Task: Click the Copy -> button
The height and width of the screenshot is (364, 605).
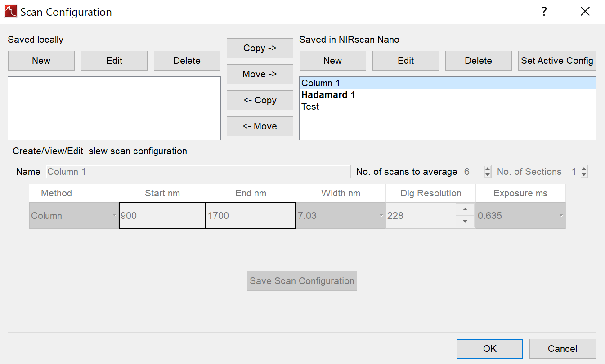Action: tap(260, 48)
